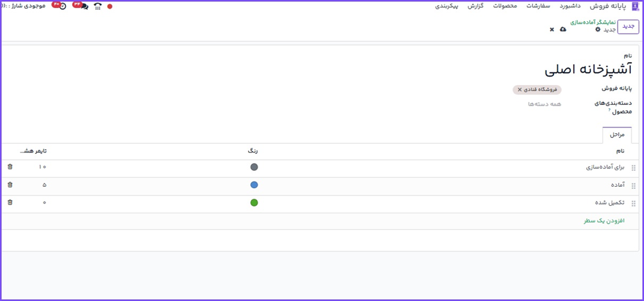Viewport: 644px width, 301px height.
Task: Click the جدید button
Action: [628, 26]
